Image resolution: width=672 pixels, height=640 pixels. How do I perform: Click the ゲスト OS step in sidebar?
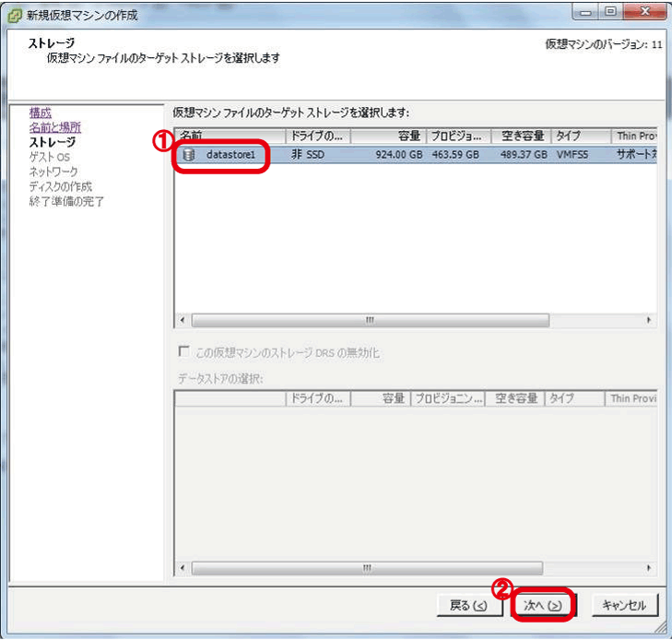click(49, 157)
